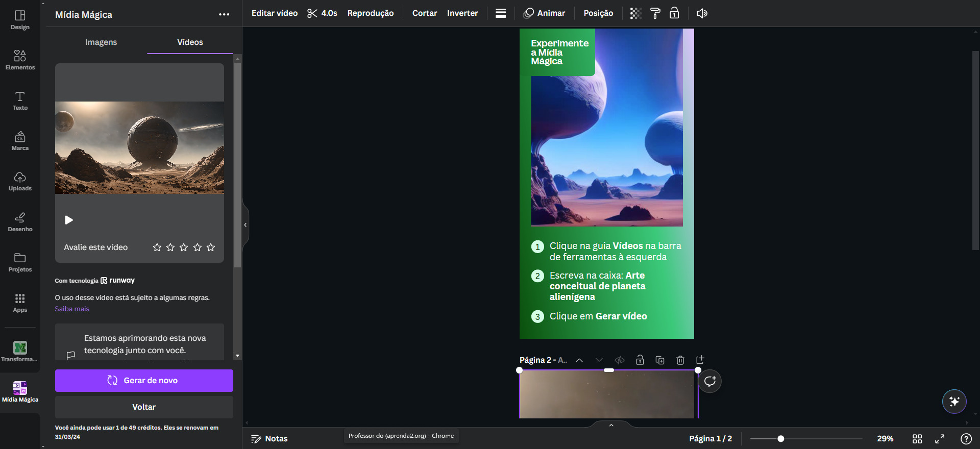Click the Gerar de novo button
Image resolution: width=980 pixels, height=449 pixels.
pos(144,381)
